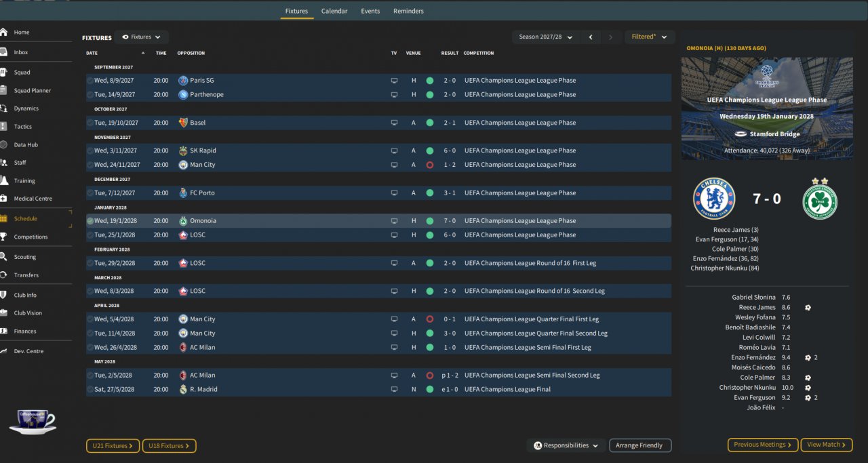The height and width of the screenshot is (463, 868).
Task: Select the Tactics sidebar icon
Action: tap(3, 127)
